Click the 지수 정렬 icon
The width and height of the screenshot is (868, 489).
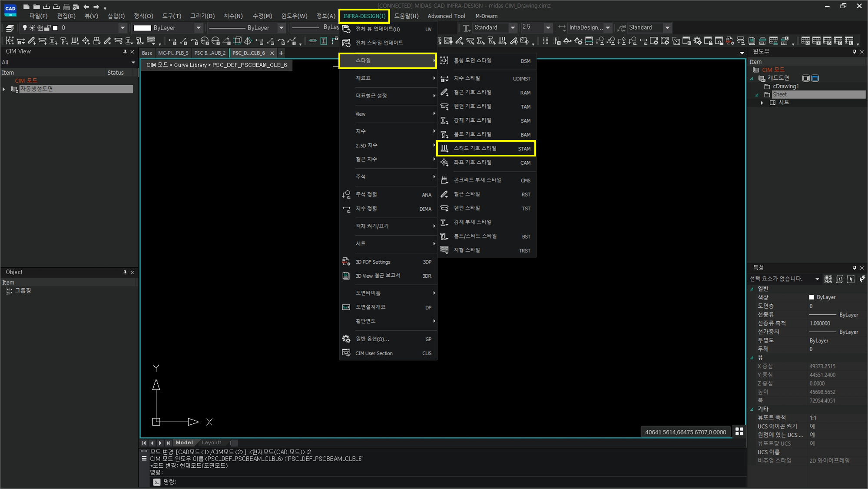(x=346, y=209)
